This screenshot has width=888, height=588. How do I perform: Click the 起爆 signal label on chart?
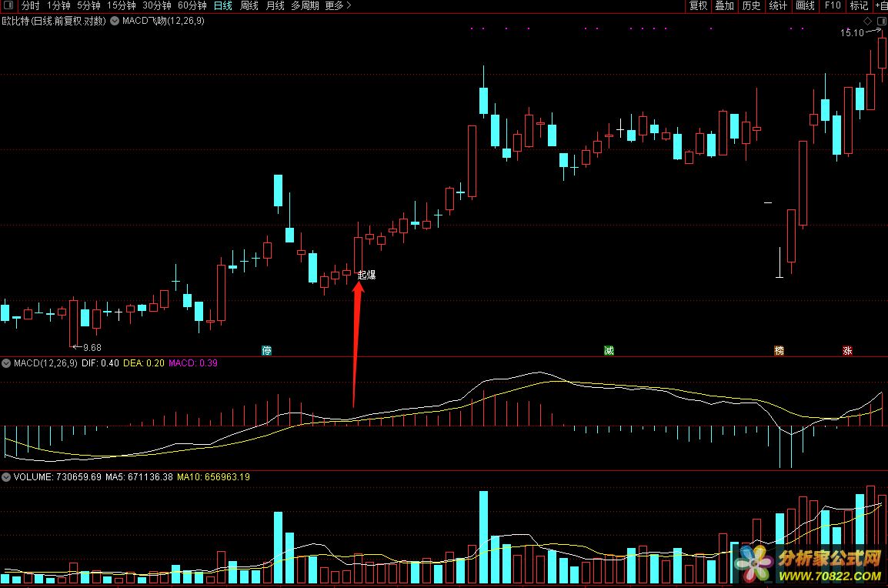pyautogui.click(x=366, y=275)
